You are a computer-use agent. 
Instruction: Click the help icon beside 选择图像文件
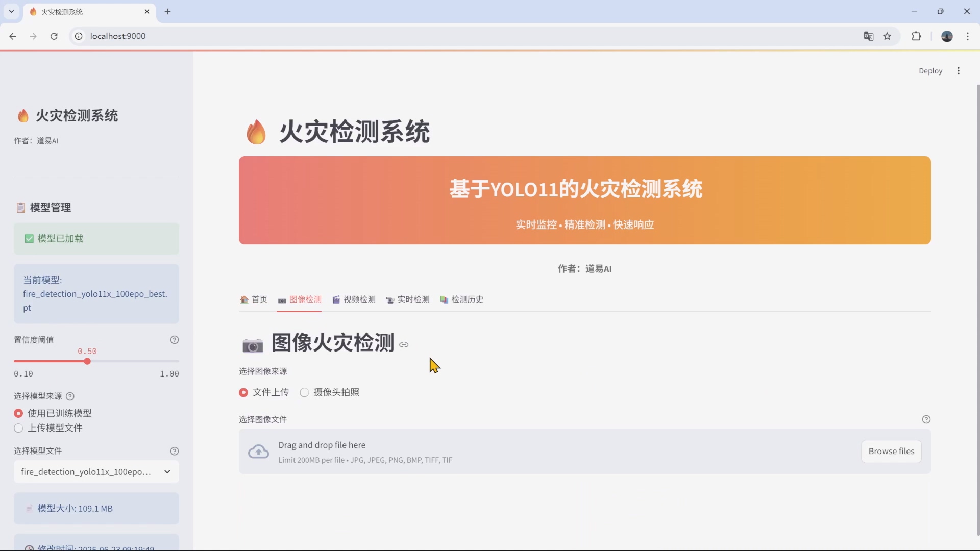pyautogui.click(x=926, y=419)
